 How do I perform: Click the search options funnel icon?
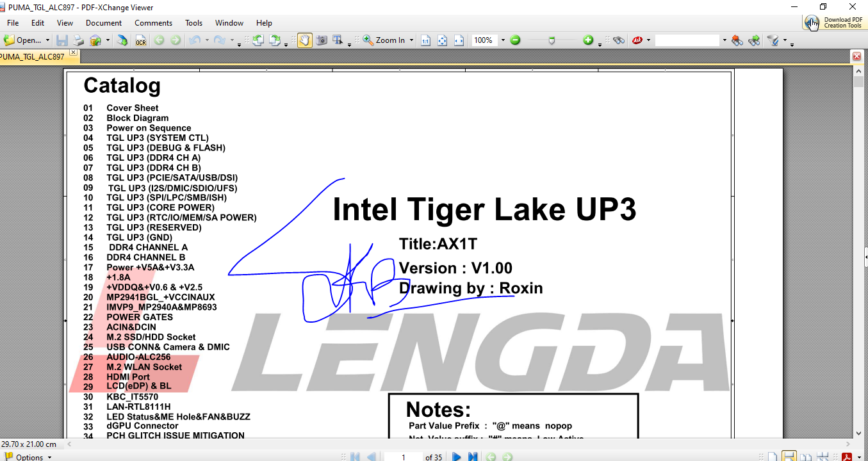pyautogui.click(x=773, y=40)
